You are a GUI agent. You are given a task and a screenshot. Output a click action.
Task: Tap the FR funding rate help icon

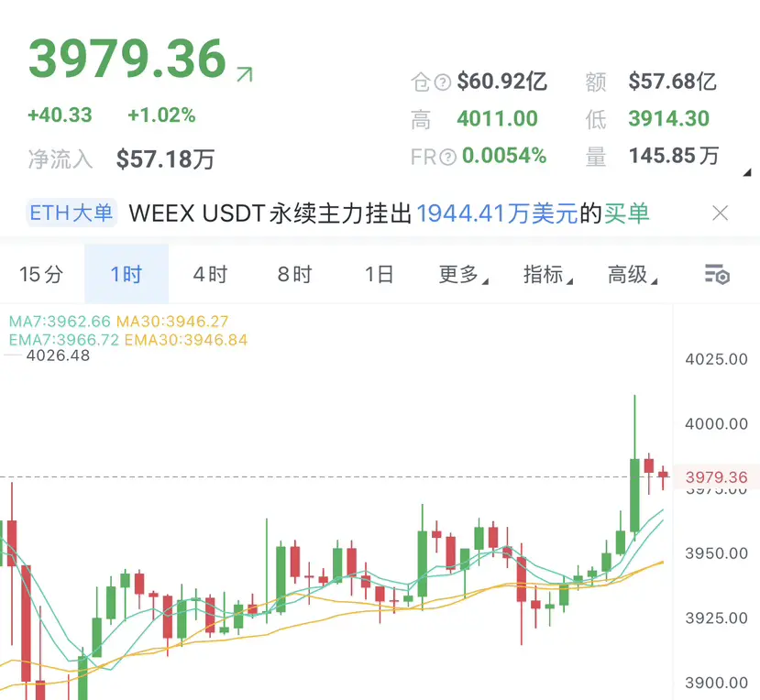(447, 157)
